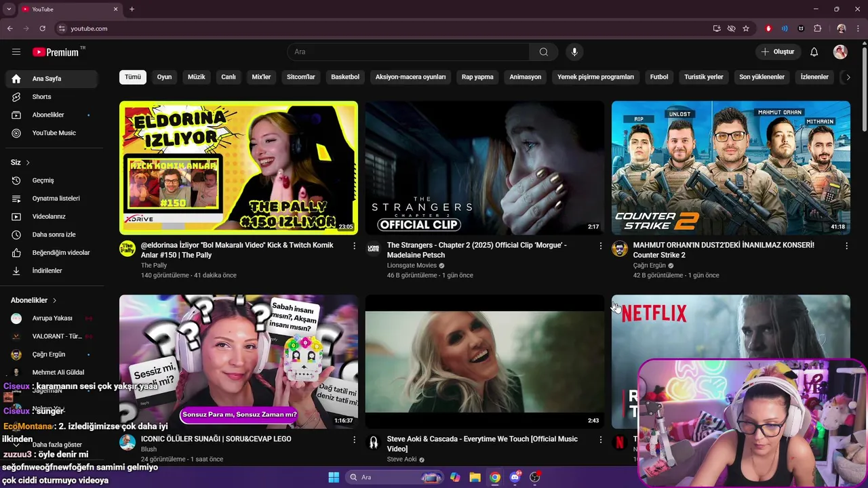This screenshot has height=488, width=868.
Task: Open Everytime We Touch video thumbnail
Action: pos(485,361)
